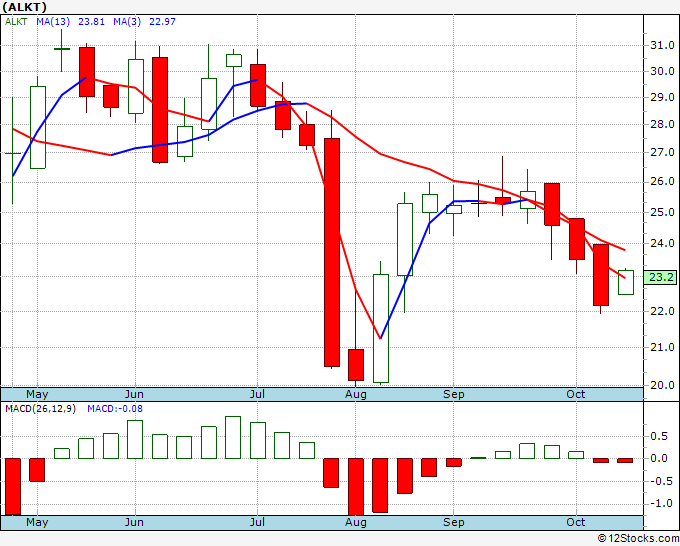
Task: Click the 31.0 price axis label
Action: tap(662, 45)
